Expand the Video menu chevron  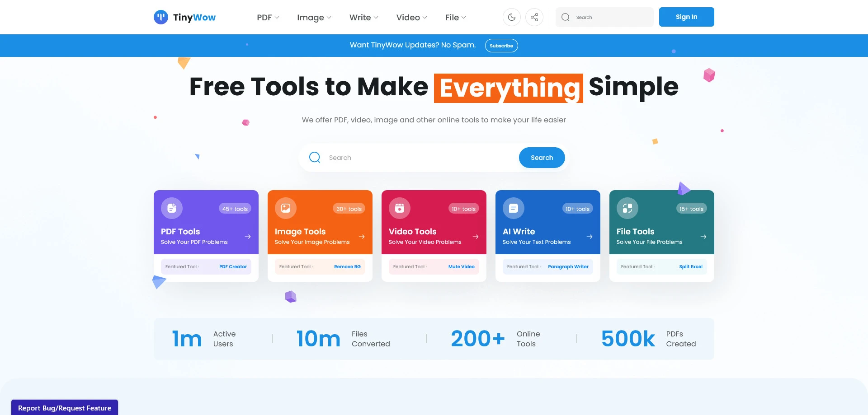coord(425,18)
